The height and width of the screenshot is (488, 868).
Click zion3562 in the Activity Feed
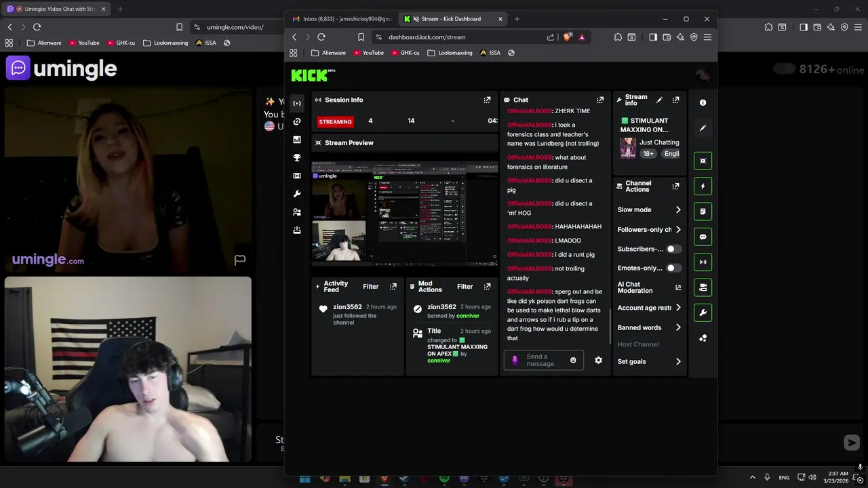click(x=347, y=307)
